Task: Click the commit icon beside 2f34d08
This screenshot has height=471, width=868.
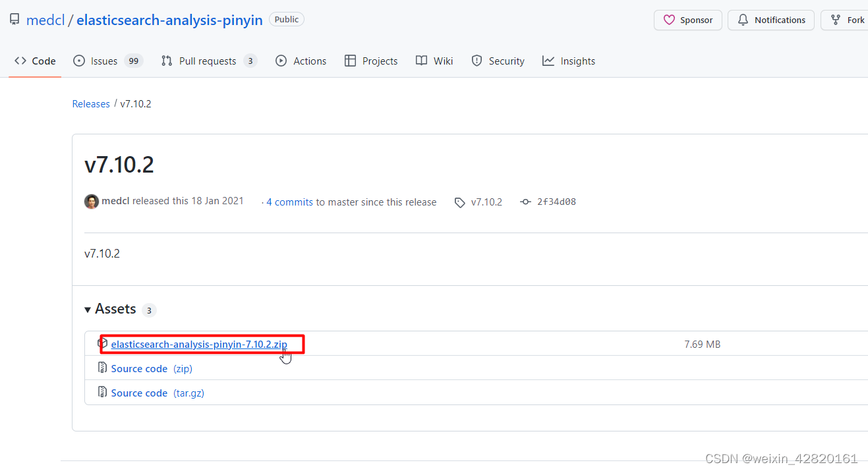Action: click(x=525, y=202)
